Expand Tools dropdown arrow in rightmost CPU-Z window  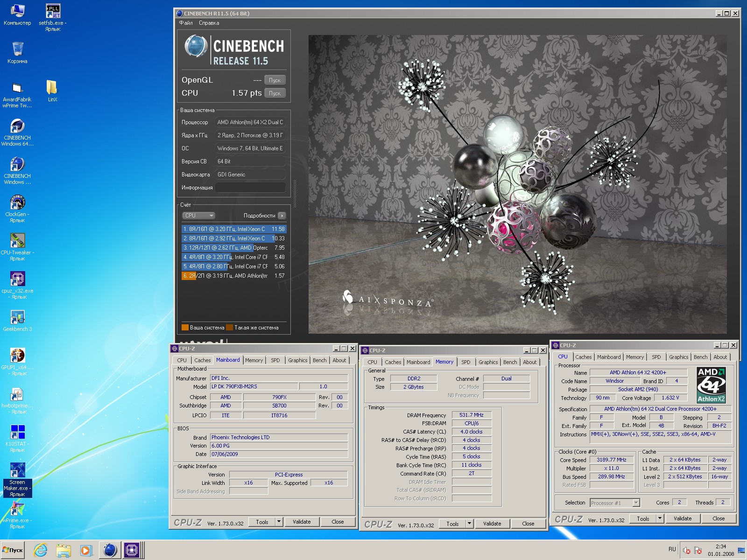coord(660,519)
